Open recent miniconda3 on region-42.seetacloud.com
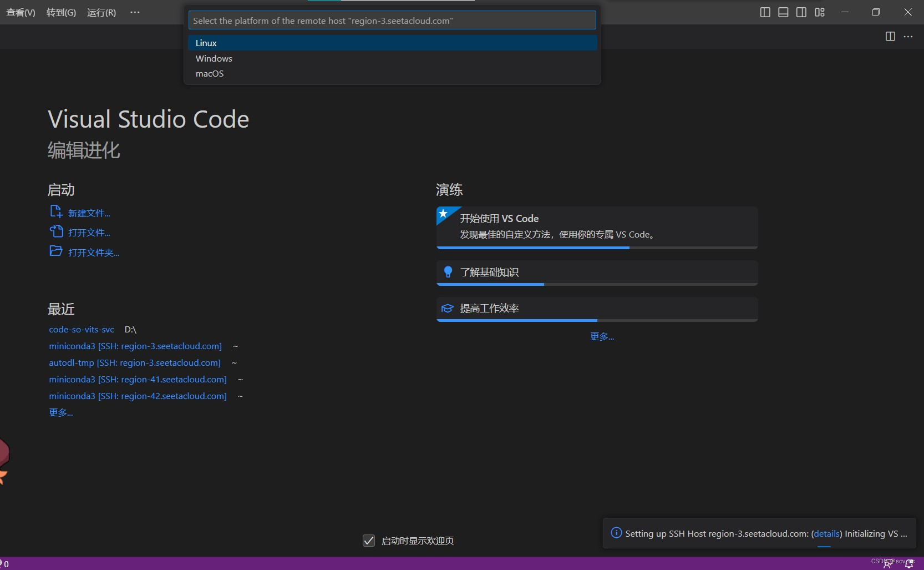 [138, 396]
